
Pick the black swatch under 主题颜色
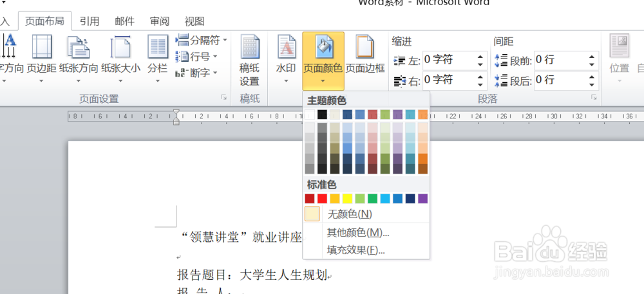[323, 115]
